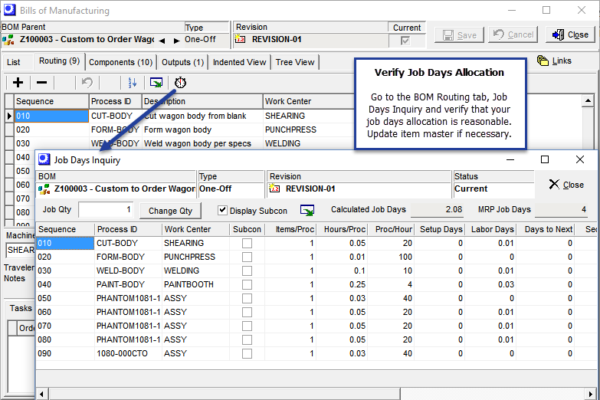Image resolution: width=600 pixels, height=400 pixels.
Task: Click the resequence sort icon in routing toolbar
Action: point(132,82)
